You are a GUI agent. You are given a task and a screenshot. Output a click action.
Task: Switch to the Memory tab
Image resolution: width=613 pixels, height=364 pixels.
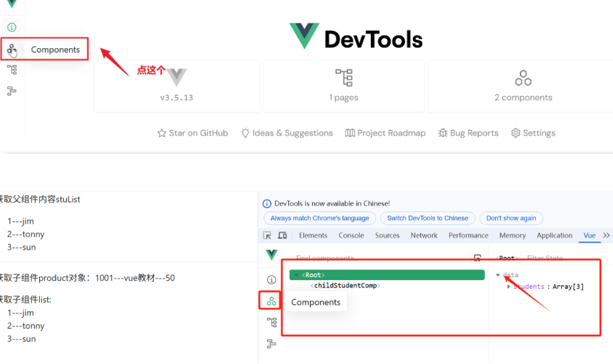click(512, 235)
